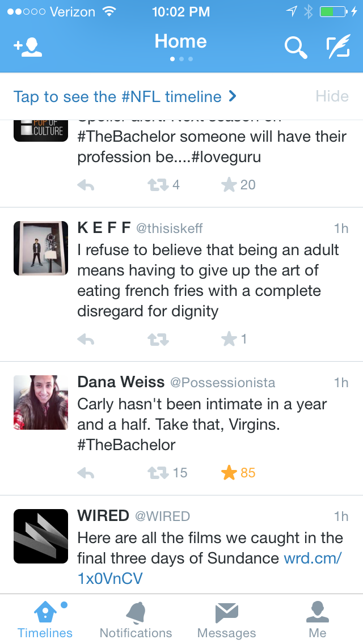The image size is (363, 644).
Task: Tap the page indicator dots under Home
Action: tap(181, 59)
